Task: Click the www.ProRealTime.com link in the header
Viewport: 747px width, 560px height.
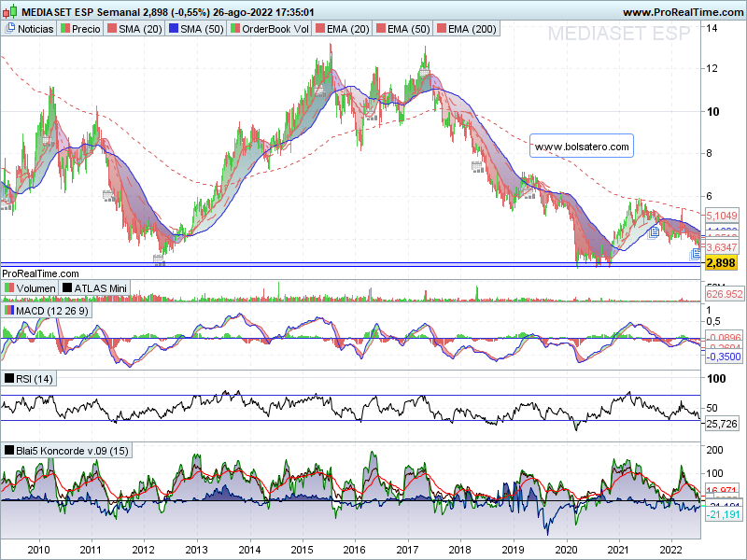Action: (683, 12)
